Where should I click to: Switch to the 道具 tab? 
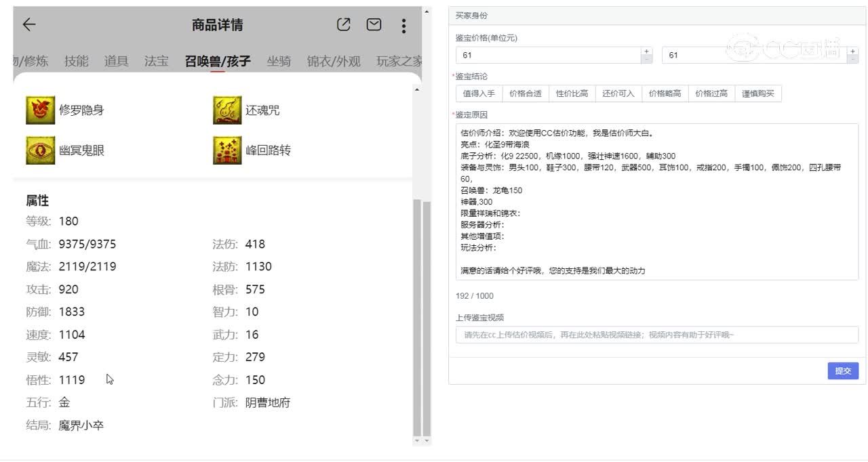[x=117, y=60]
